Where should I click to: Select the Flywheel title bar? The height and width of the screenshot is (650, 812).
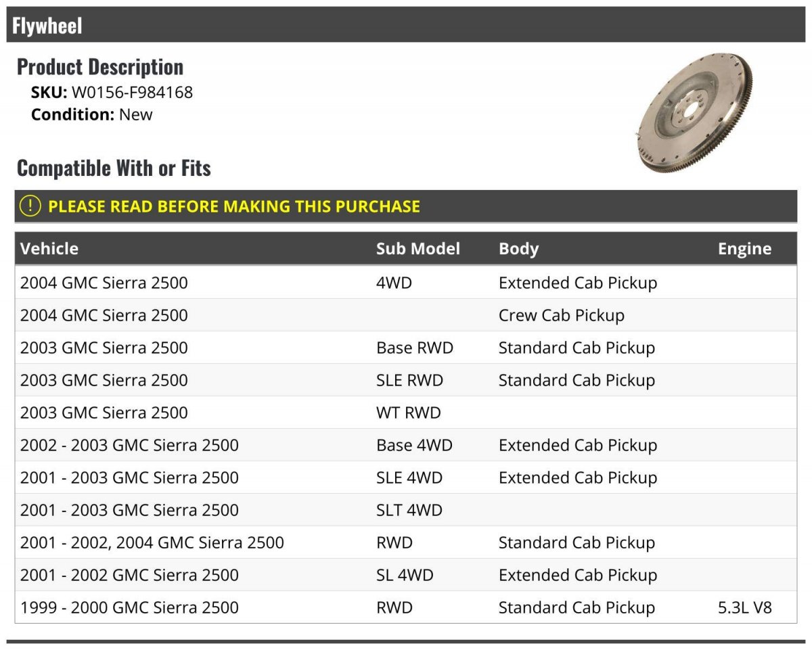click(x=406, y=25)
